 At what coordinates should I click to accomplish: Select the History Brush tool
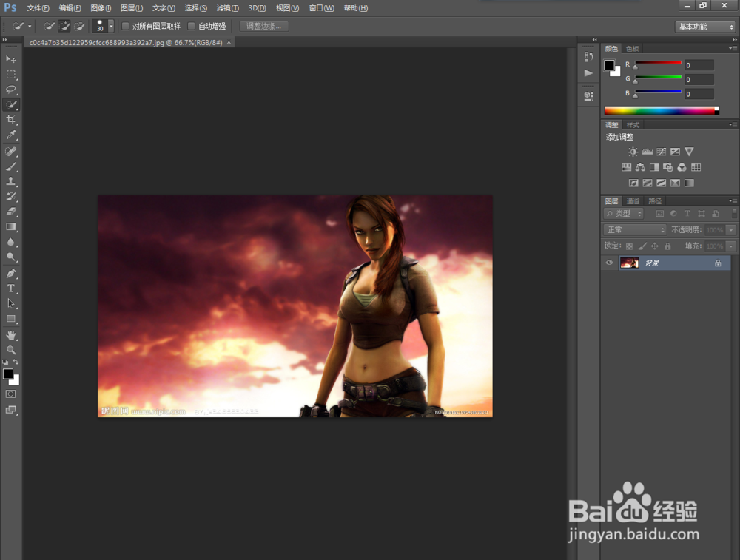[11, 197]
